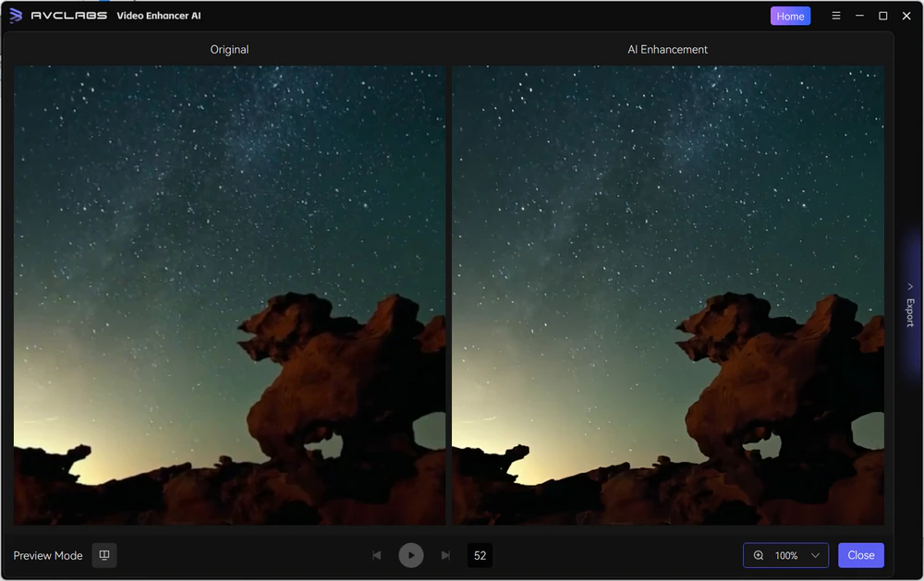Viewport: 924px width, 581px height.
Task: Click the frame number field showing 52
Action: tap(479, 555)
